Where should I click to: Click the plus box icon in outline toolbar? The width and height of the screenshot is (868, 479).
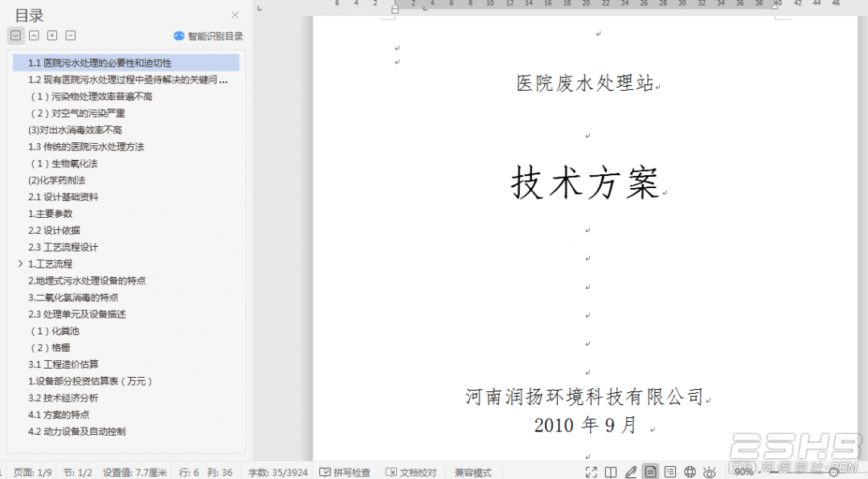point(52,35)
